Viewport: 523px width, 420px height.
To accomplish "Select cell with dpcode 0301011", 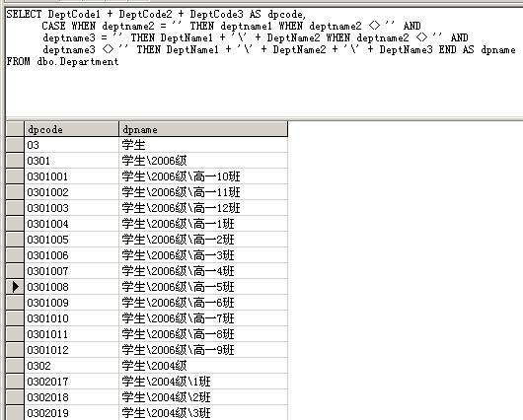I will tap(72, 334).
